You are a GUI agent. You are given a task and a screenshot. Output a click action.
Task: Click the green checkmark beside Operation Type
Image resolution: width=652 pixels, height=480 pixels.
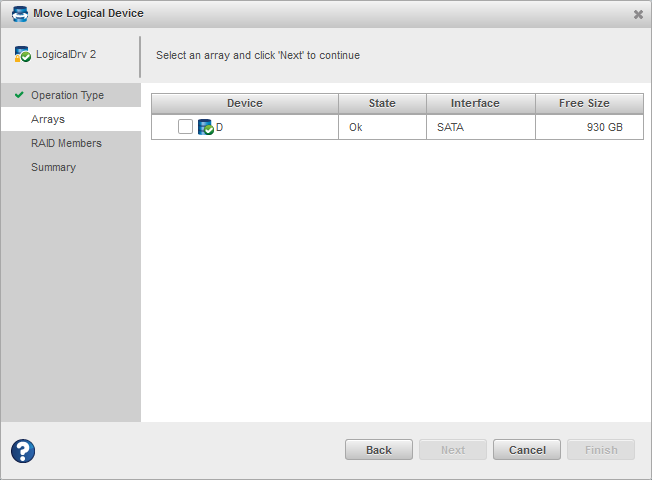(x=19, y=95)
